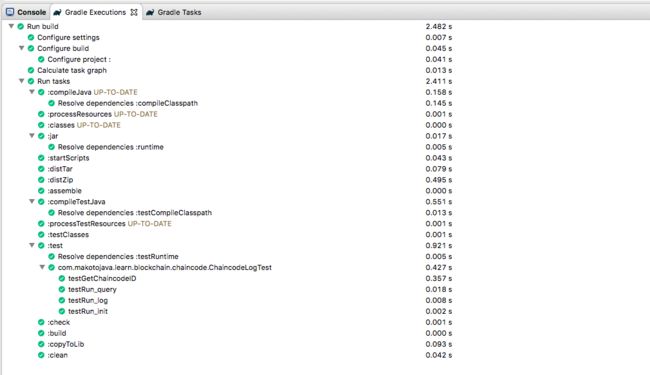Click the success icon beside :copyToLib

click(41, 344)
